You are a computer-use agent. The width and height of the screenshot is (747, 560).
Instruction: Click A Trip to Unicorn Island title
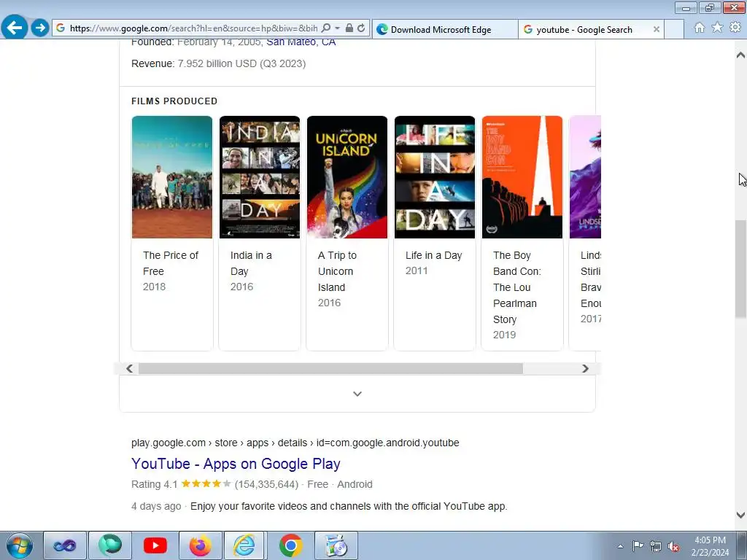coord(337,271)
